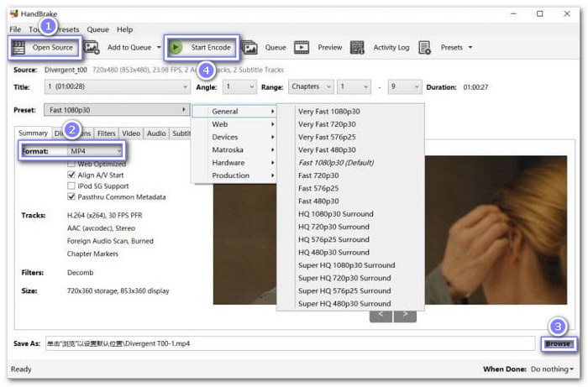Open the start chapter dropdown showing 1
The height and width of the screenshot is (387, 588).
coord(354,87)
